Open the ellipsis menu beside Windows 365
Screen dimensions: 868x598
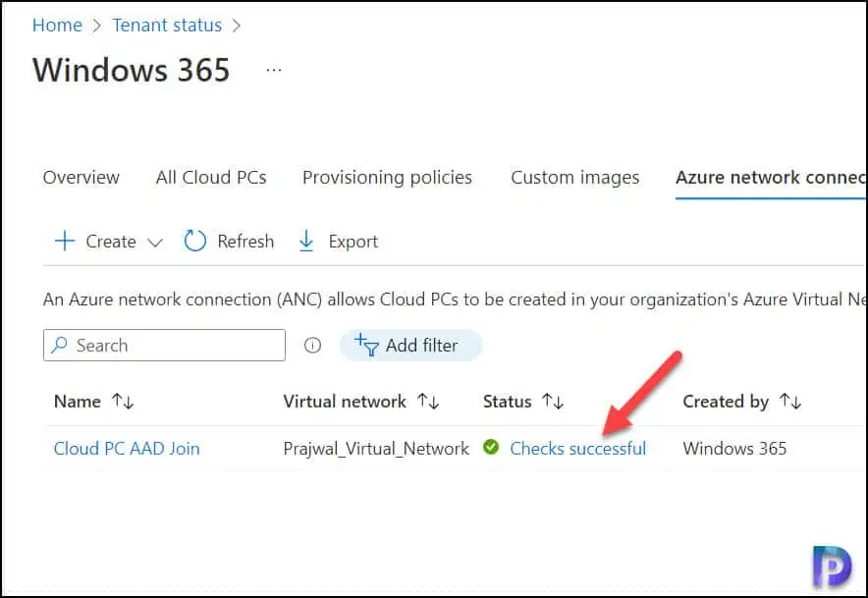[x=274, y=71]
